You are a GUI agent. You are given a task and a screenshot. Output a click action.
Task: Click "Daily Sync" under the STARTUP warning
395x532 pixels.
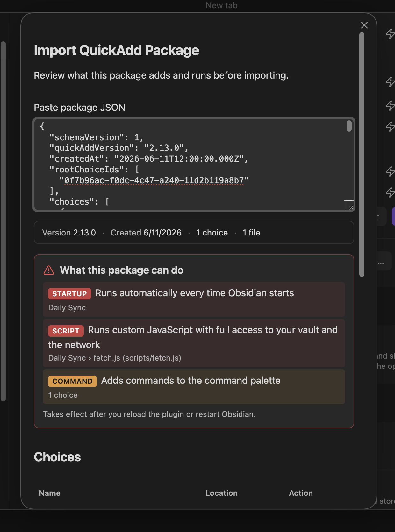tap(67, 308)
